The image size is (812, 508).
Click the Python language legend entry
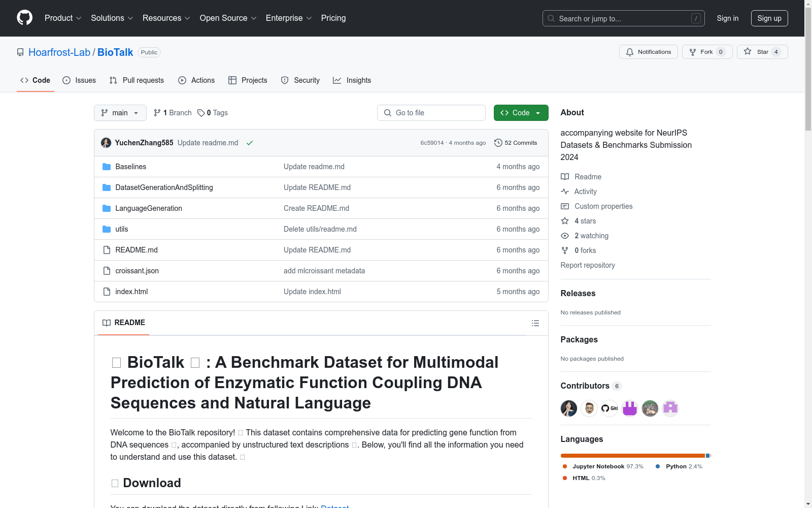[x=679, y=466]
